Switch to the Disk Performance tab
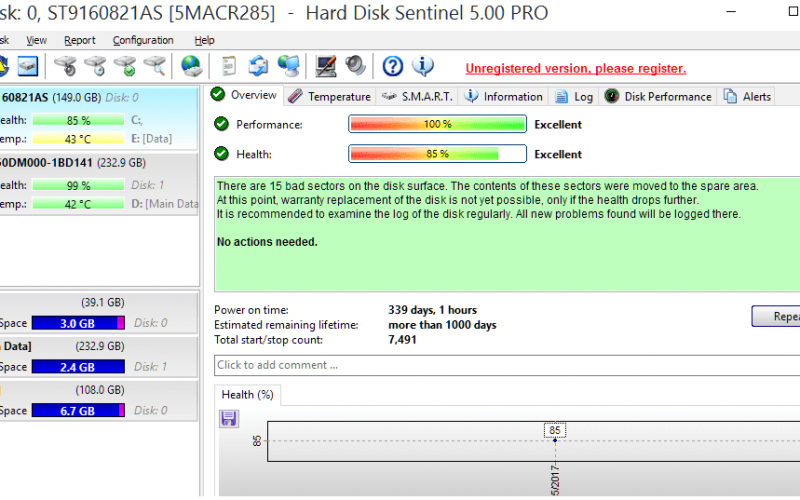The image size is (800, 500). (x=658, y=96)
